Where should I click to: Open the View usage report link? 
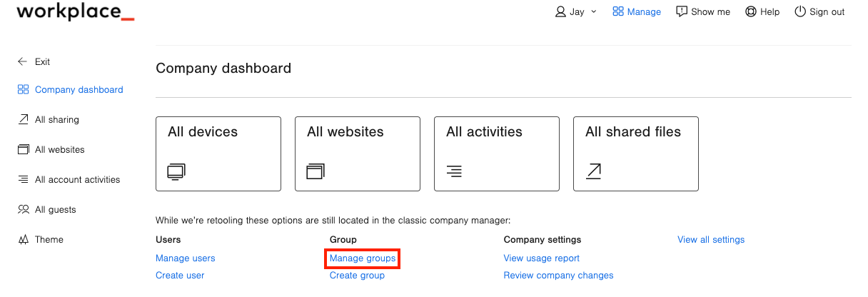(542, 258)
